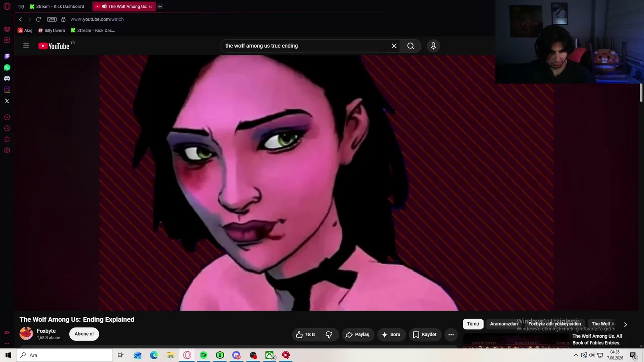Image resolution: width=644 pixels, height=362 pixels.
Task: Open the taskbar clock showing 04:26
Action: [615, 355]
